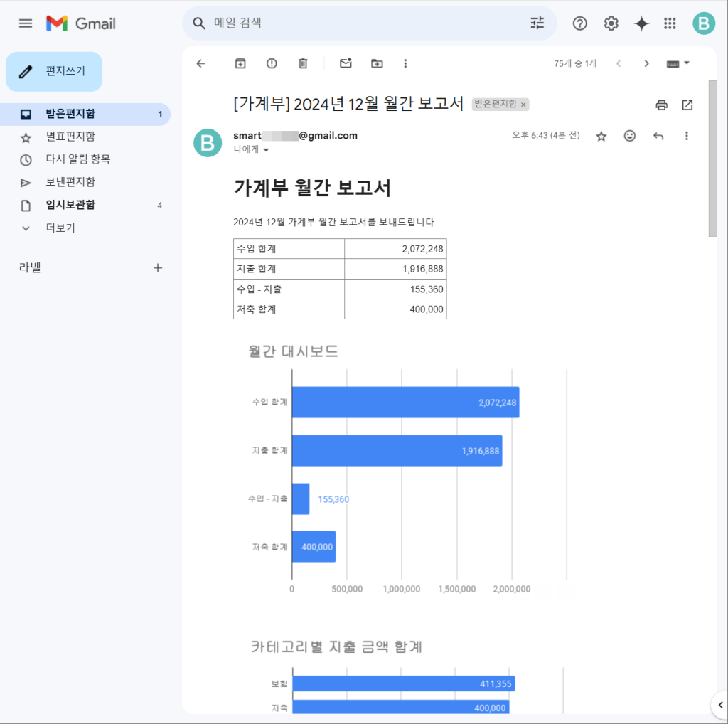Go to the 임시보관함 folder
This screenshot has height=724, width=728.
tap(70, 205)
